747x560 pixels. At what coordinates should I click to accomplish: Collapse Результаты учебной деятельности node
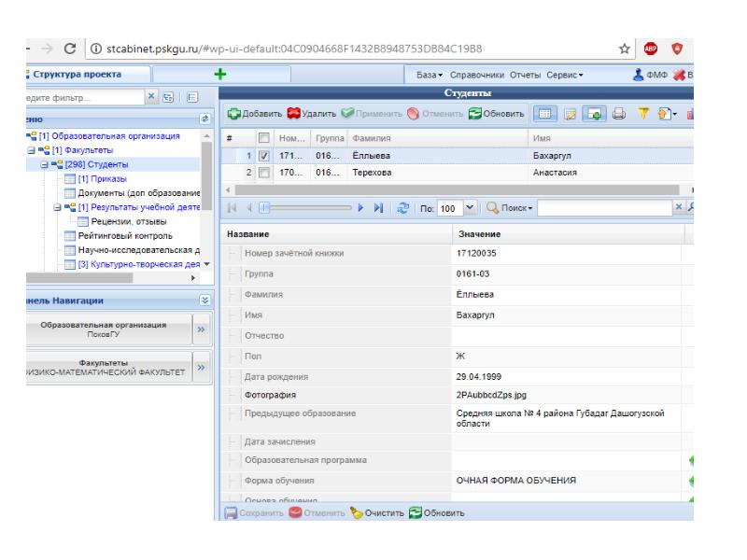pos(57,207)
